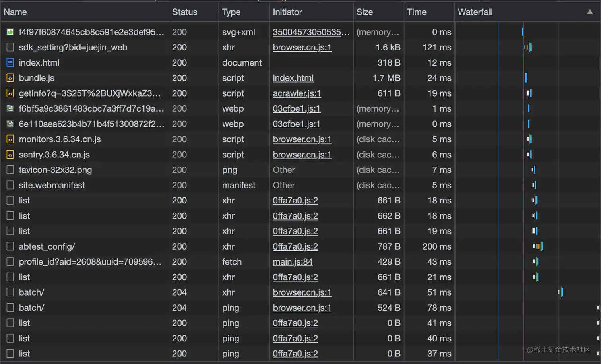
Task: Sort requests by the Name column header
Action: click(16, 12)
